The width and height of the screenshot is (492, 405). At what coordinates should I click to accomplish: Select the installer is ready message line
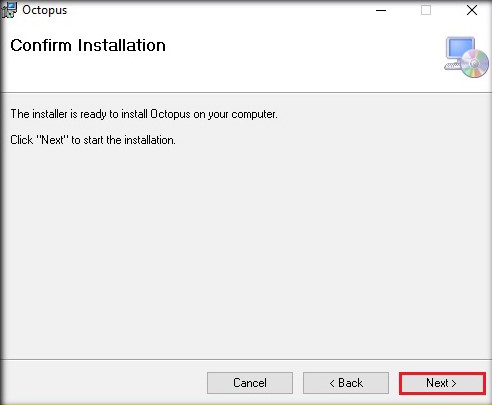144,114
